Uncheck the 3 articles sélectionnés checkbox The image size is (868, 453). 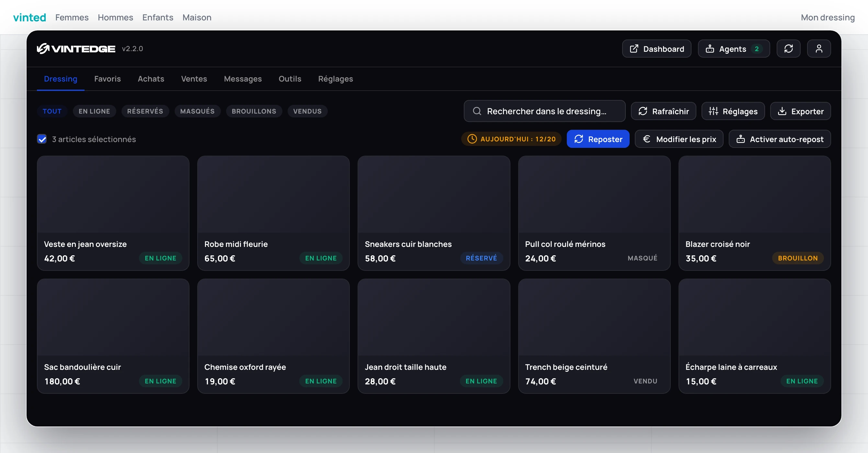pyautogui.click(x=42, y=139)
